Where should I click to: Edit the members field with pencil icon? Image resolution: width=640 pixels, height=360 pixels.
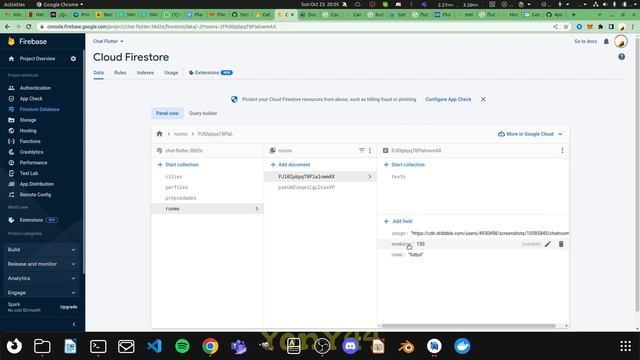(548, 244)
